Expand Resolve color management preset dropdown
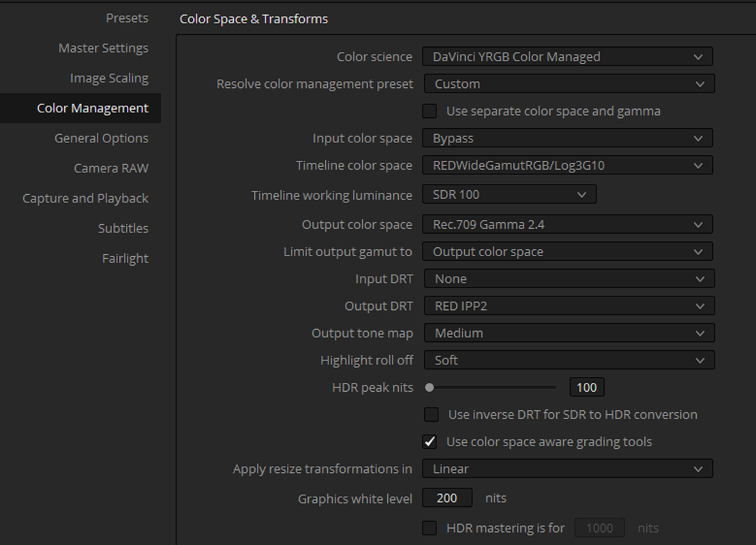The width and height of the screenshot is (756, 545). (569, 84)
